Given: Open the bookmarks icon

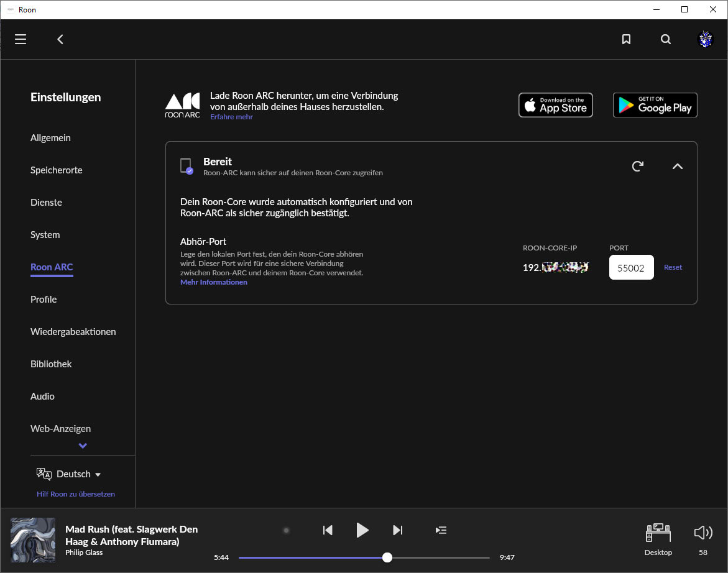Looking at the screenshot, I should click(626, 39).
